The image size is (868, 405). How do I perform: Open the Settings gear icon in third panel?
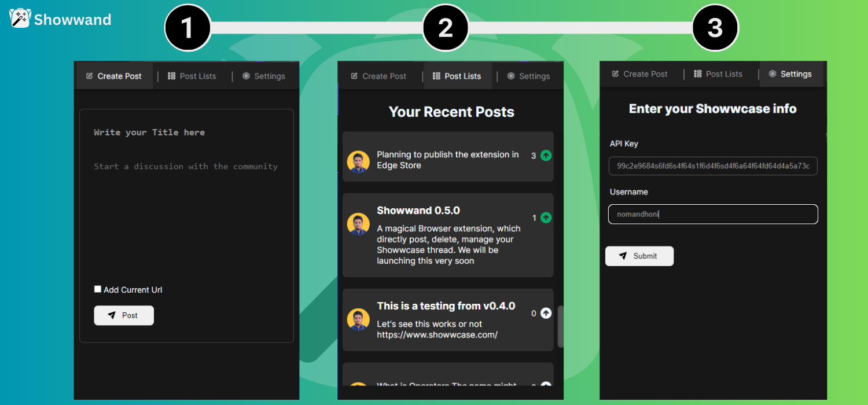(772, 73)
